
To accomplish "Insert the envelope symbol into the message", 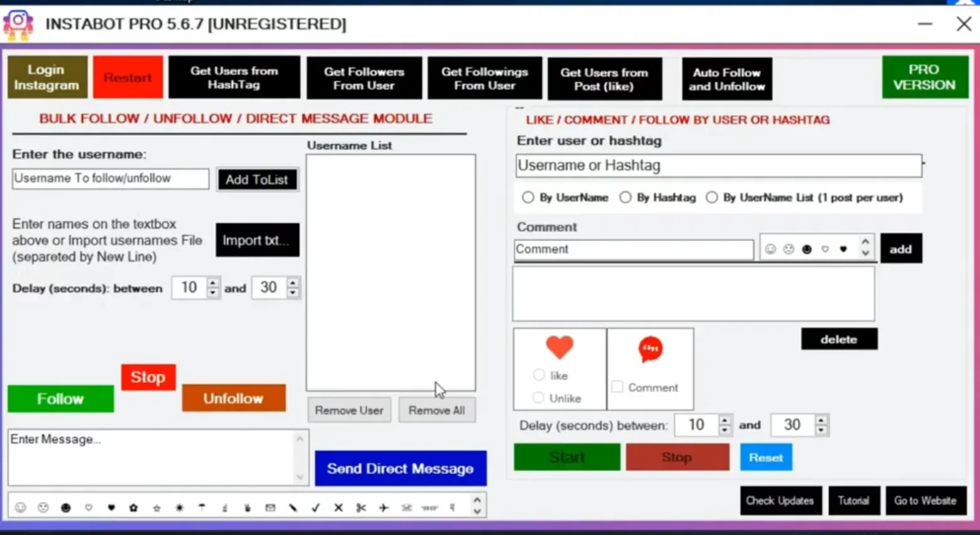I will 270,507.
